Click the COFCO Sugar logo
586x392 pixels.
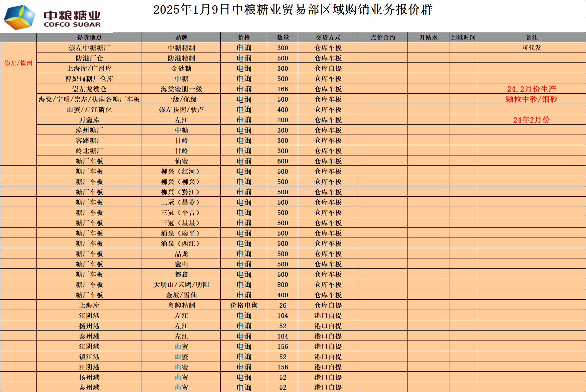coord(53,17)
